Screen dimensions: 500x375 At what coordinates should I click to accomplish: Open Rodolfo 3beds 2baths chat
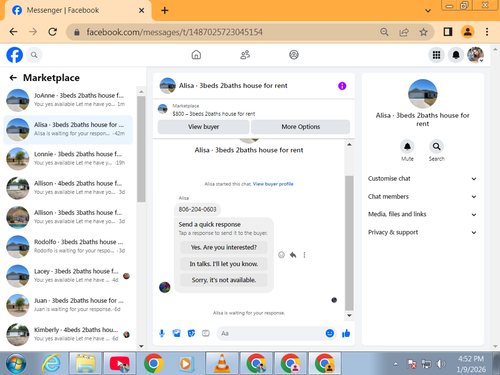tap(68, 247)
